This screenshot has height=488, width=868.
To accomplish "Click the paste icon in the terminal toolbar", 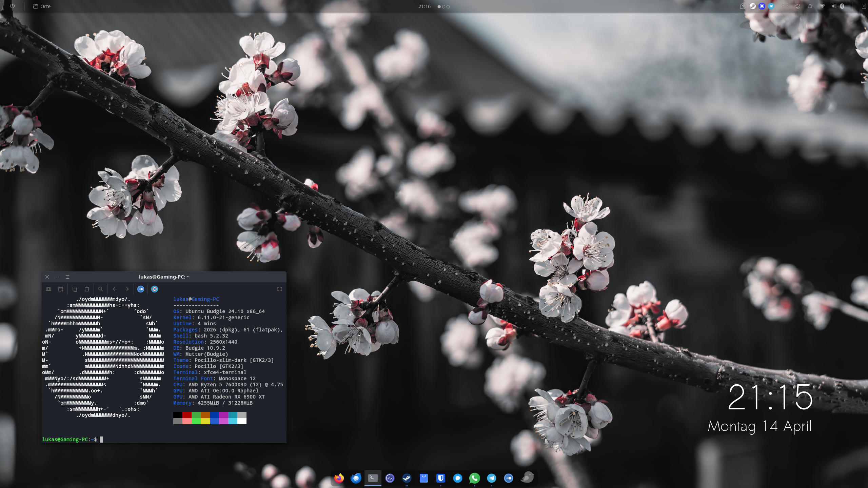I will point(86,289).
